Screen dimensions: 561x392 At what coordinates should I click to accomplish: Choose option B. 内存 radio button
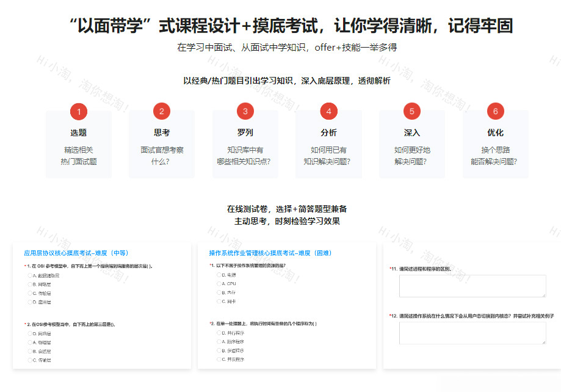[219, 292]
